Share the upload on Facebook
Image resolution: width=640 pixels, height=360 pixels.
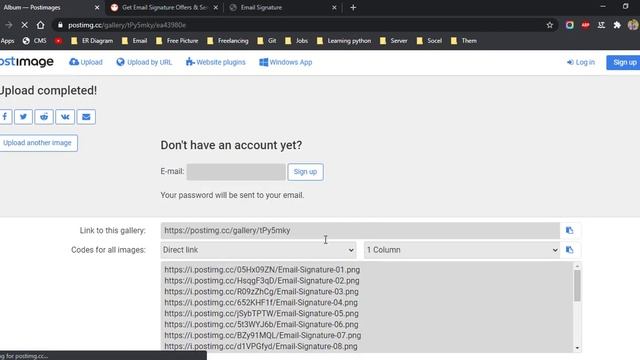point(5,117)
